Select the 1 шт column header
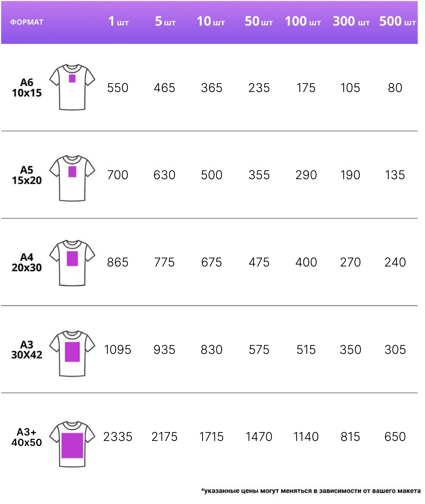 tap(118, 21)
